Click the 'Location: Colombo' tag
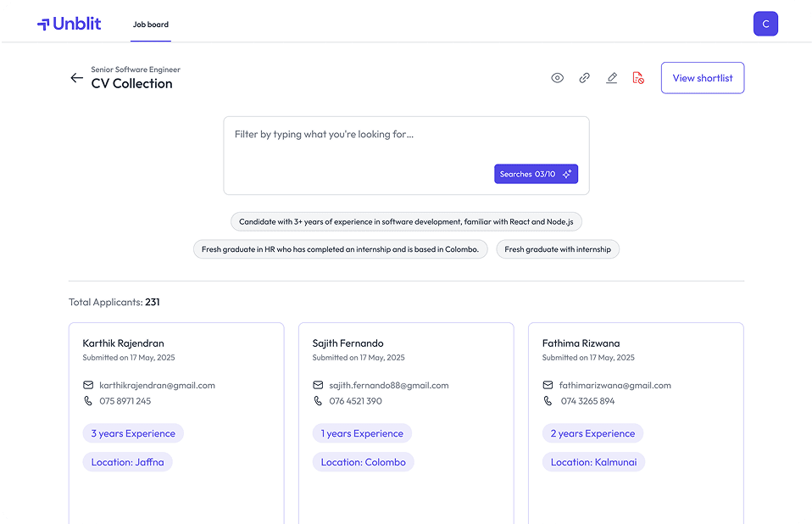The image size is (812, 524). (x=363, y=462)
